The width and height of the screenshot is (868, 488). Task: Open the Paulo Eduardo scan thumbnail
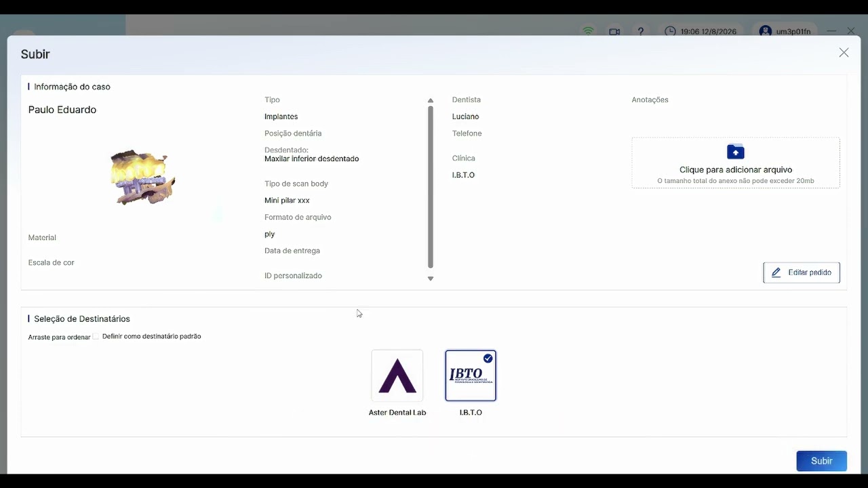click(x=142, y=178)
